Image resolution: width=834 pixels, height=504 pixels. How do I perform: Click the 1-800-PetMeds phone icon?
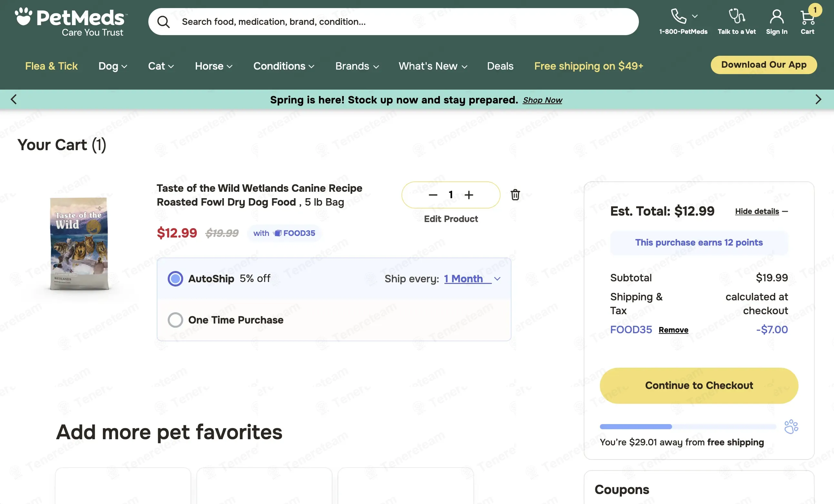[679, 16]
